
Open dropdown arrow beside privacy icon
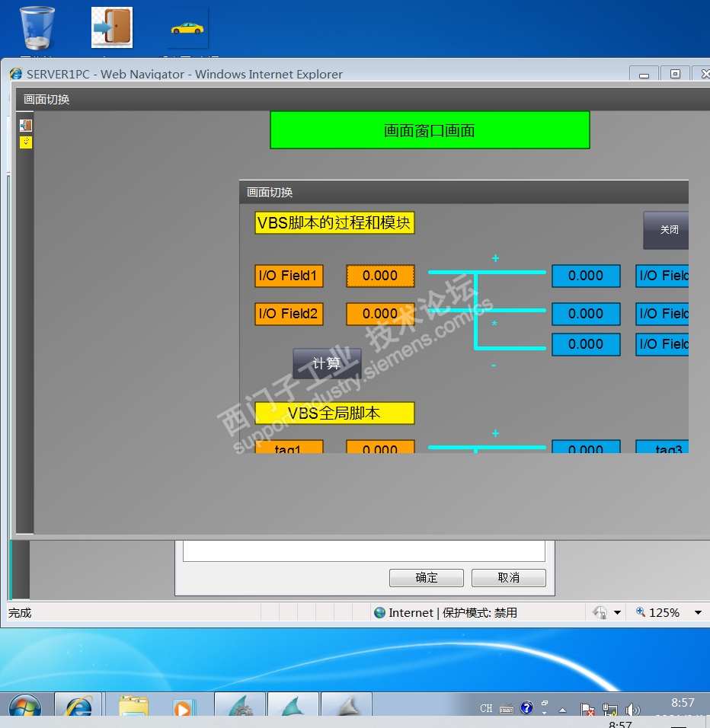[618, 613]
